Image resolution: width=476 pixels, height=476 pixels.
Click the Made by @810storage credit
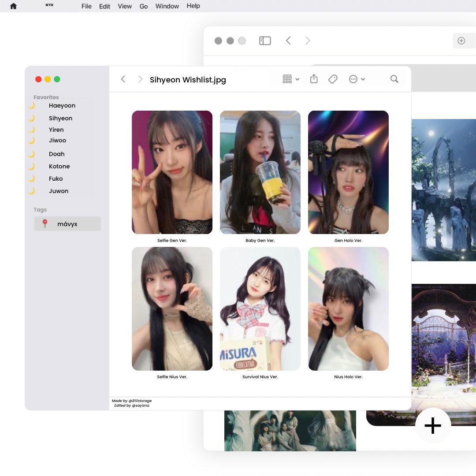point(132,401)
